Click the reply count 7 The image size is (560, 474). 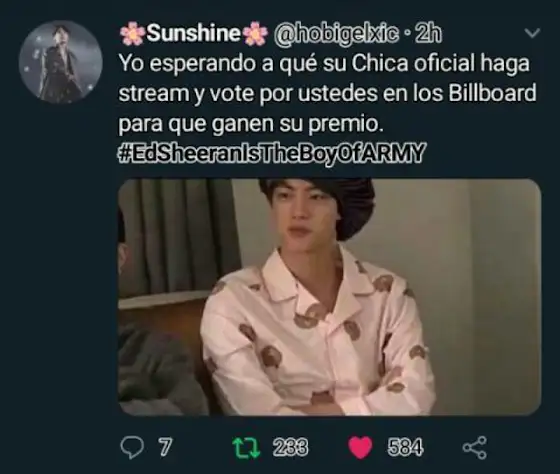click(164, 447)
